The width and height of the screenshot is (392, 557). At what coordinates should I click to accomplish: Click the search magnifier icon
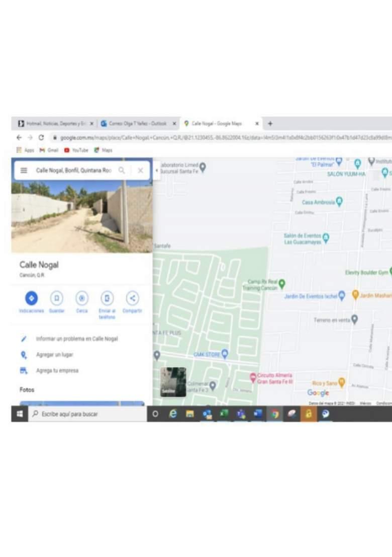click(x=122, y=171)
